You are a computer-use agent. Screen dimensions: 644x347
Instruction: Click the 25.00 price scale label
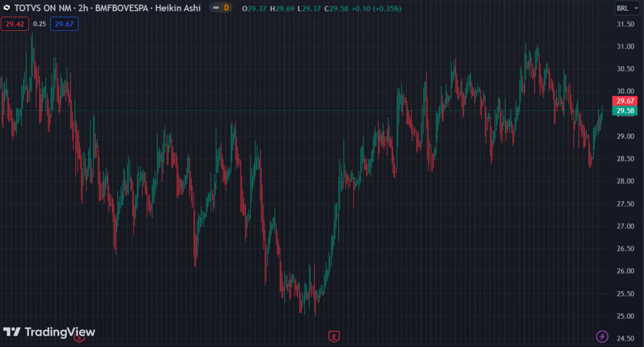click(x=626, y=316)
